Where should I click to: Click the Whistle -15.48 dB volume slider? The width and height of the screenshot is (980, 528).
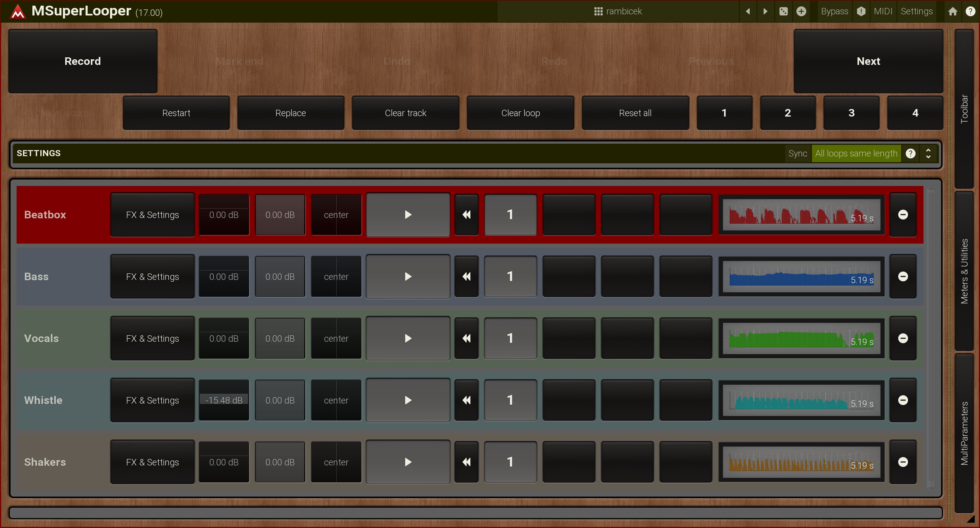click(224, 400)
